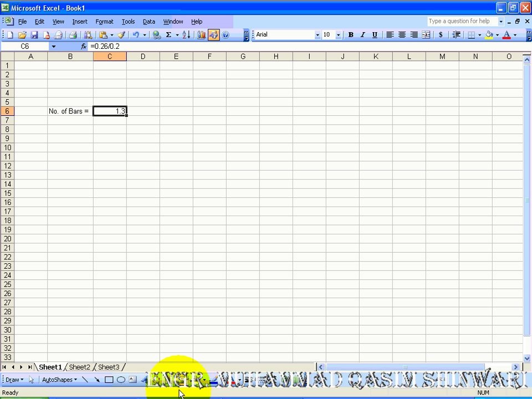Jump to last sheet tab arrow
The image size is (532, 399).
pos(30,367)
